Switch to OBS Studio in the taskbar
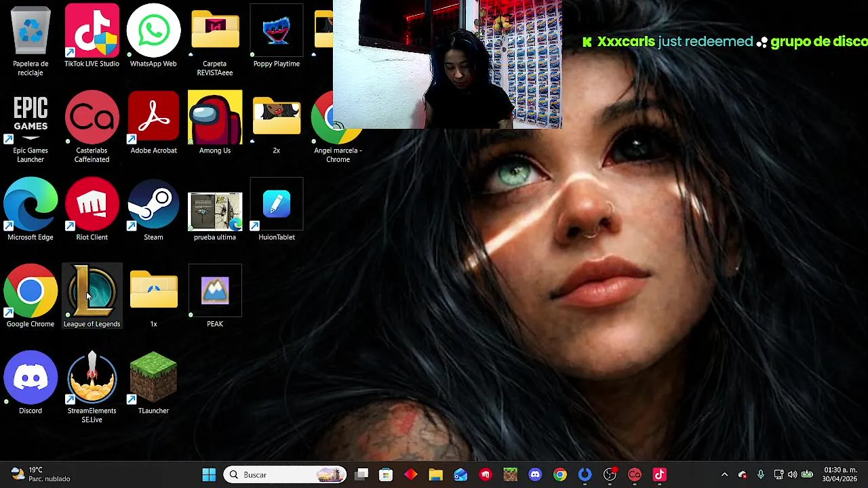 610,474
